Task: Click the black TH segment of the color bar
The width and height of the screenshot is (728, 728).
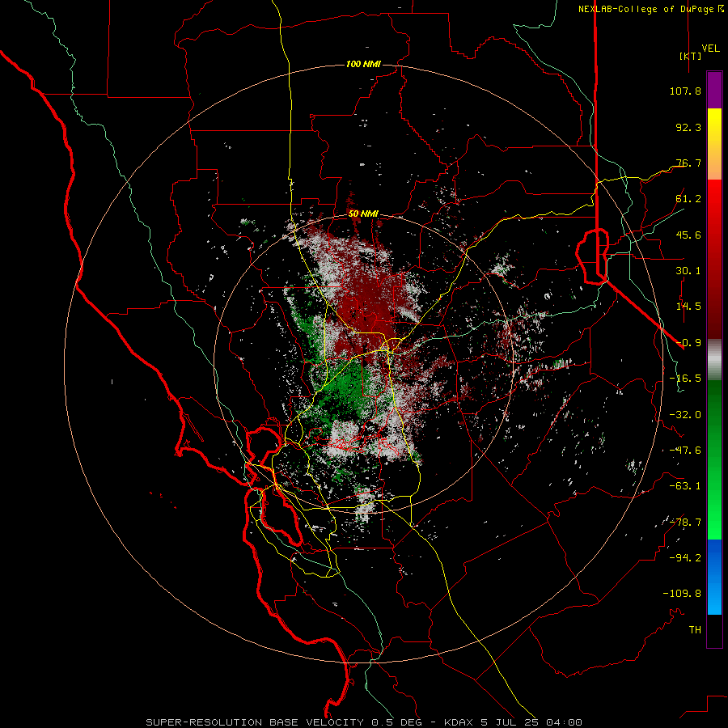Action: 714,631
